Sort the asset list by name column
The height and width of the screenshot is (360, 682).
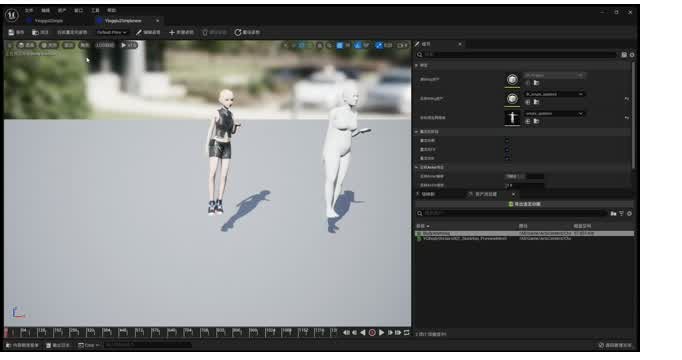pyautogui.click(x=423, y=226)
